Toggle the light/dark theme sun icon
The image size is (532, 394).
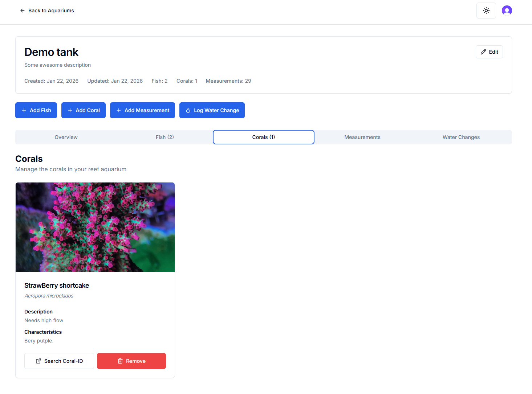486,11
